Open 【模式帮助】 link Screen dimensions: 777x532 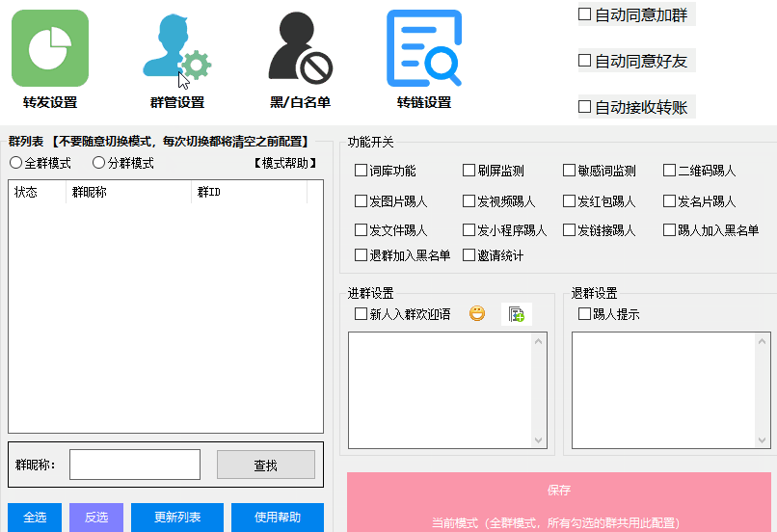pyautogui.click(x=284, y=163)
